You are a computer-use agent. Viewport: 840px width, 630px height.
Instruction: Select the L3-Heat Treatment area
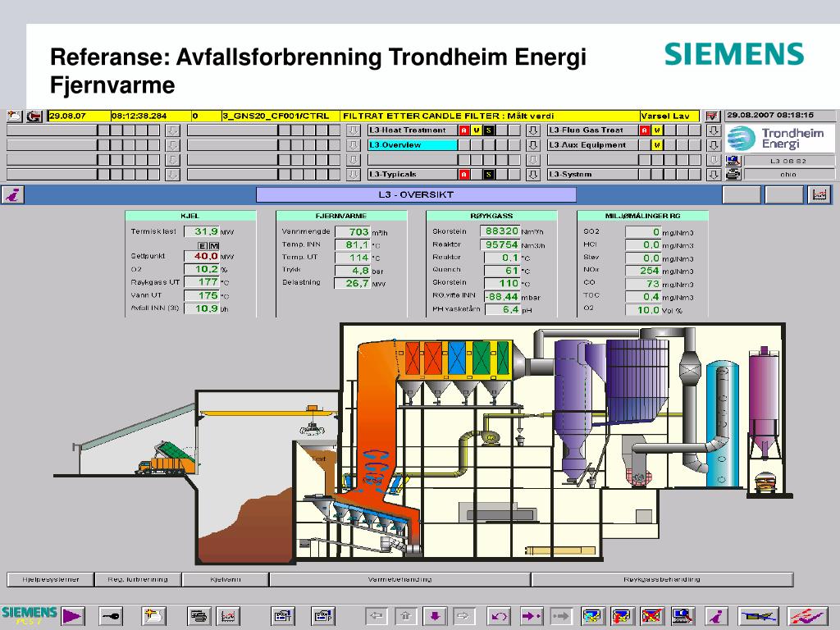(x=412, y=130)
